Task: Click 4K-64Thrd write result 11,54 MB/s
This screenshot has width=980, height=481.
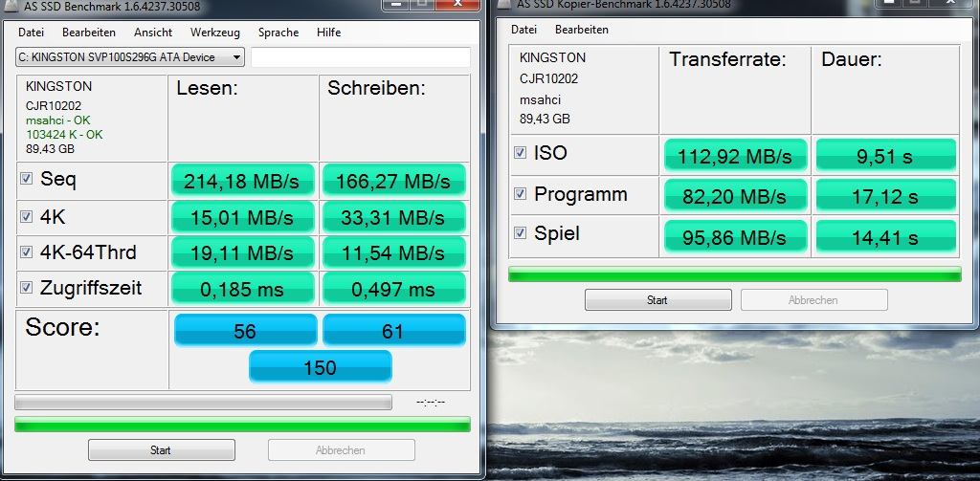Action: coord(393,253)
